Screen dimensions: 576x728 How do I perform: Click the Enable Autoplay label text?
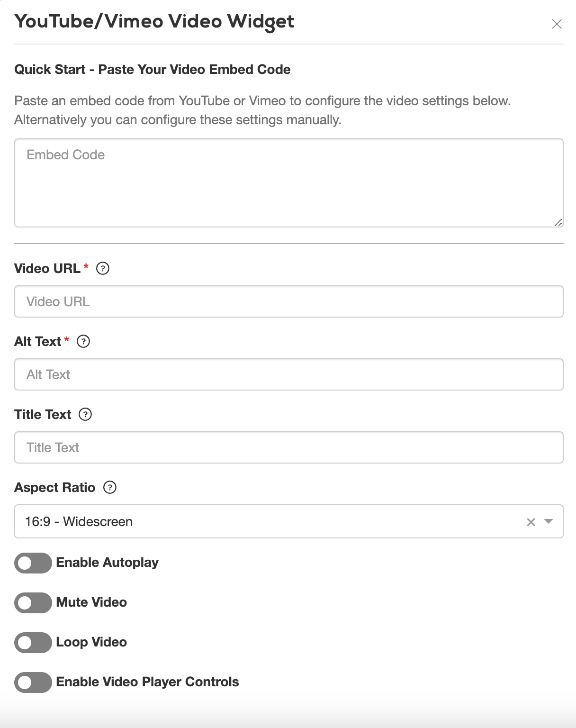coord(108,563)
